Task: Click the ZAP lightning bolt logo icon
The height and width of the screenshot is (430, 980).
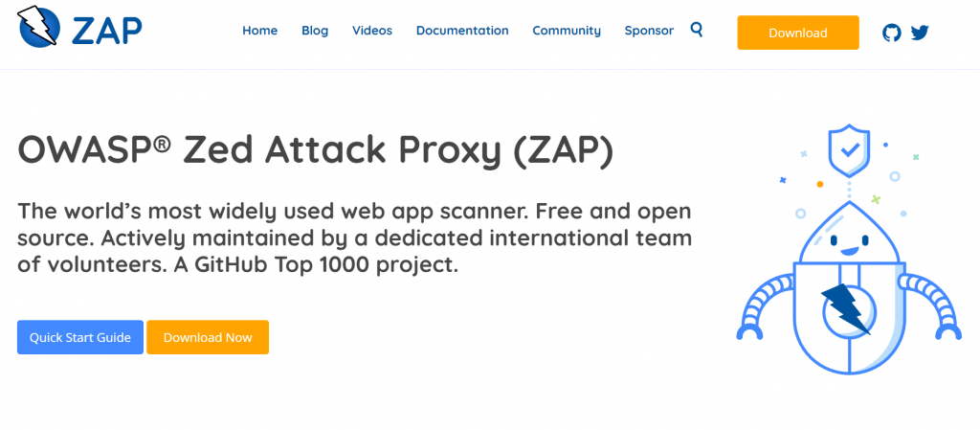Action: coord(36,30)
